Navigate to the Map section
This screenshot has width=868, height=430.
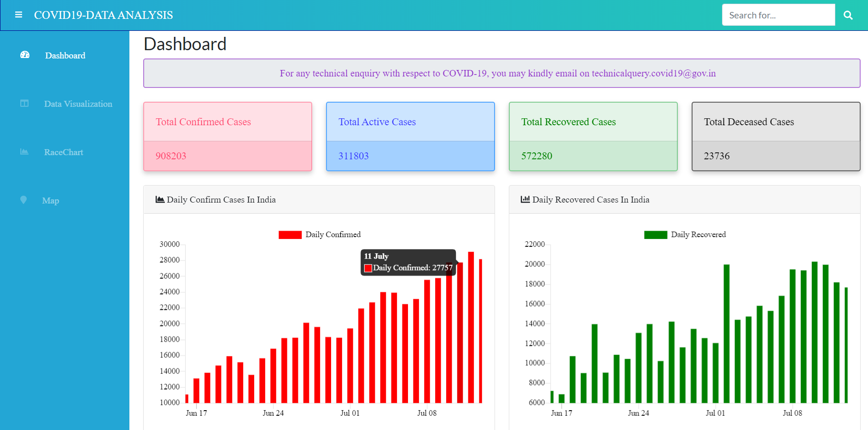point(51,200)
